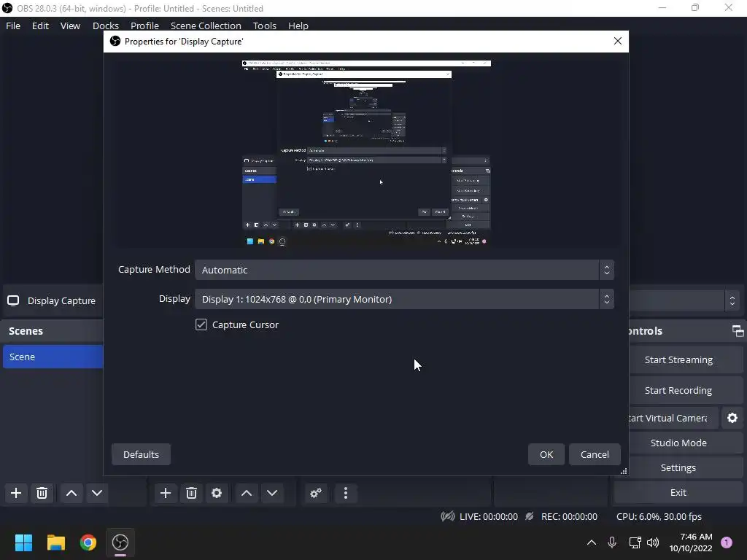
Task: Click the 'Scenes' dock title
Action: 26,331
